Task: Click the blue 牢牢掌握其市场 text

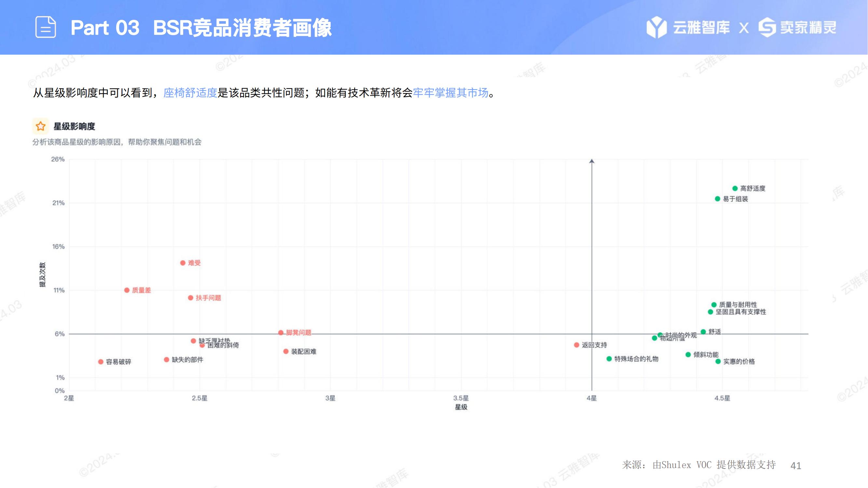Action: tap(450, 93)
